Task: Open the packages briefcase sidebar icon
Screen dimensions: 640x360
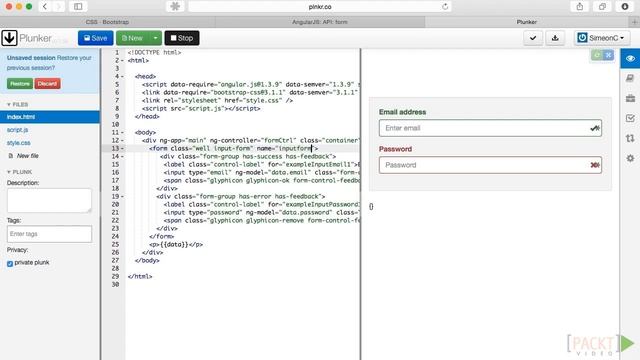Action: click(630, 98)
